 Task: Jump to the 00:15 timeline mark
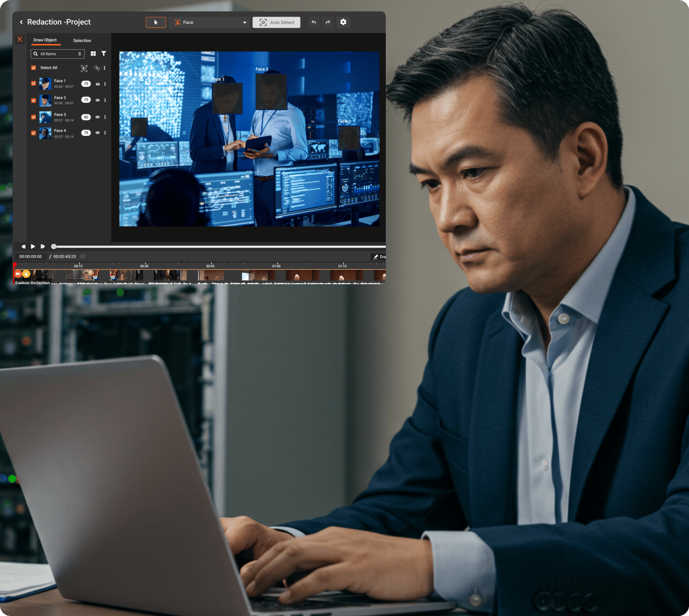pos(78,266)
